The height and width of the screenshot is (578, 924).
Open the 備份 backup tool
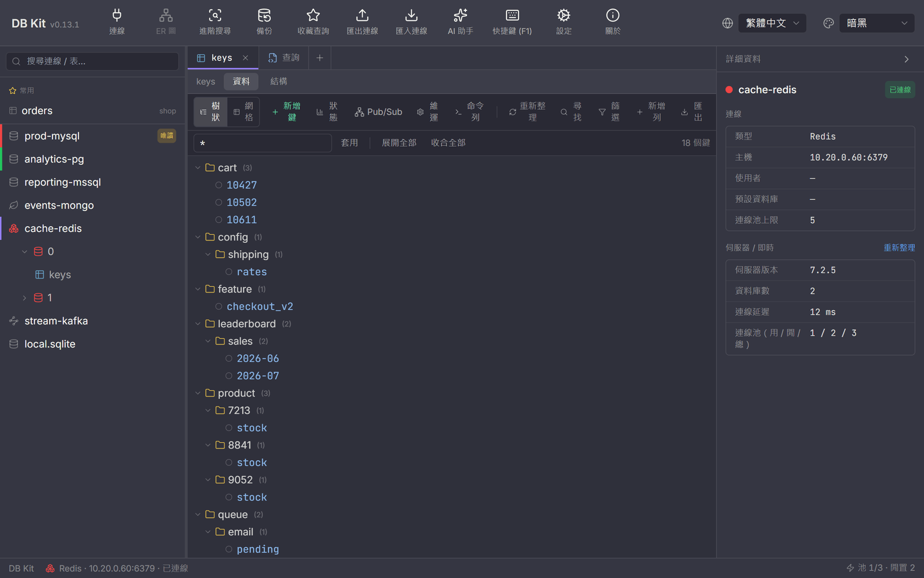coord(264,23)
